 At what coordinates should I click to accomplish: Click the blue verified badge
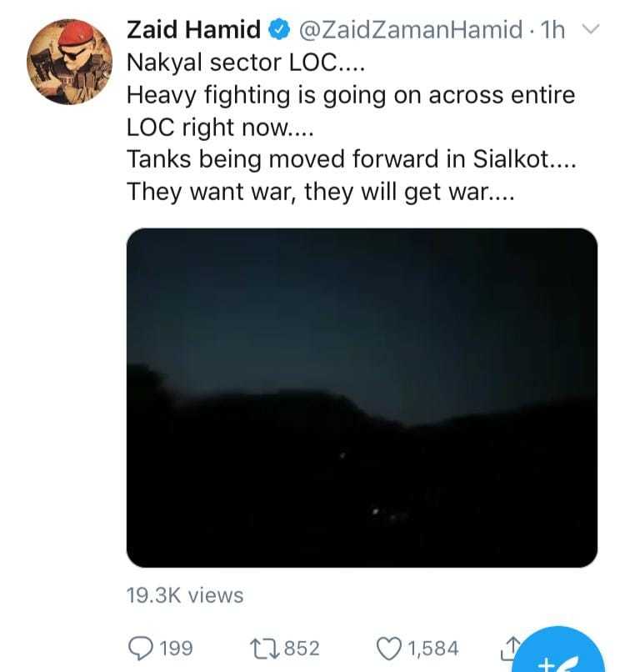(x=277, y=31)
